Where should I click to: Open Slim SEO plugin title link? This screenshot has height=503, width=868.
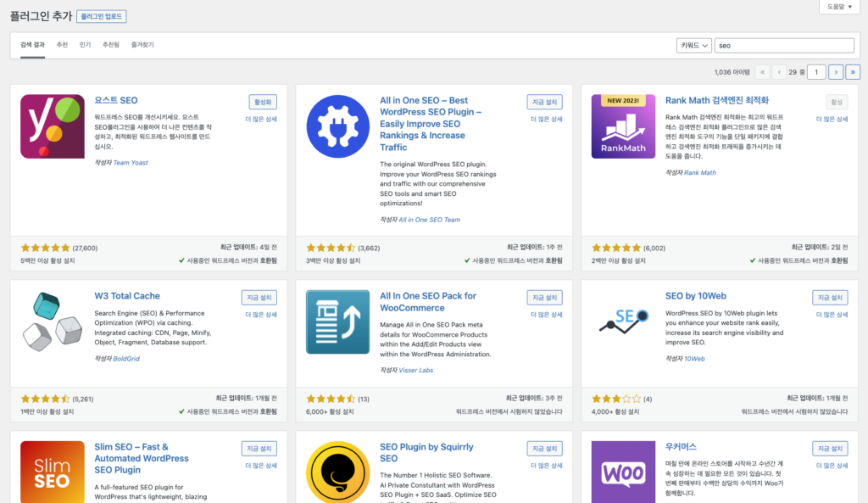[142, 458]
